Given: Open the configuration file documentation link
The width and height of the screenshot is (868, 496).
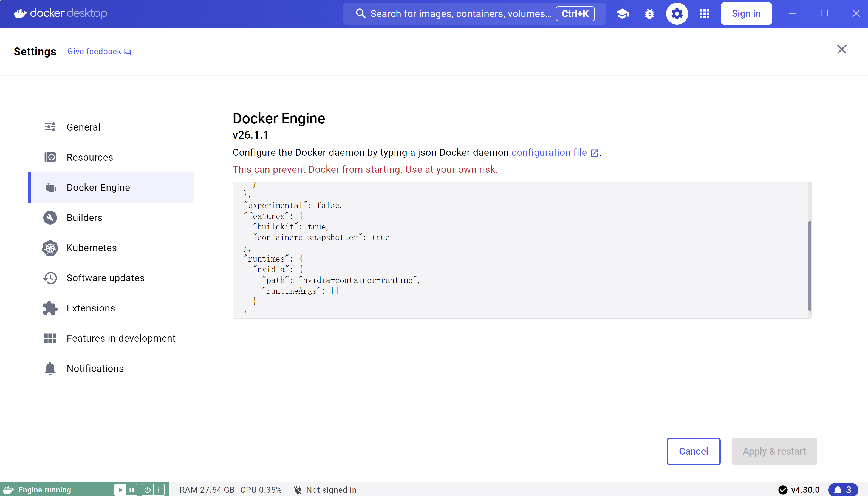Looking at the screenshot, I should tap(549, 152).
